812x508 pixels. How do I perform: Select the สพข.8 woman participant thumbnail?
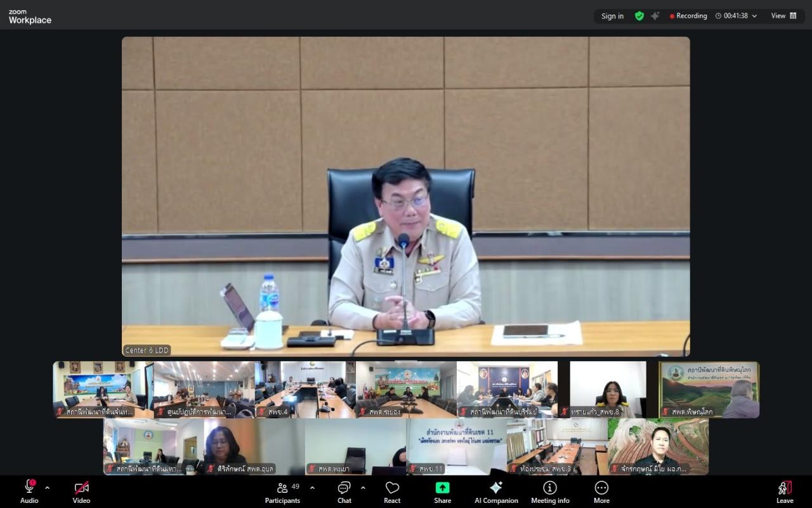click(x=608, y=390)
